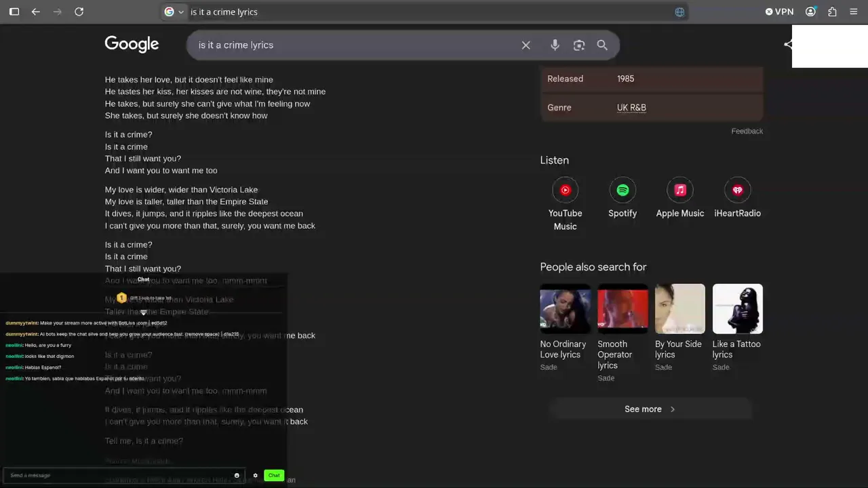Click the Released 1985 row
The image size is (868, 488).
click(x=652, y=79)
